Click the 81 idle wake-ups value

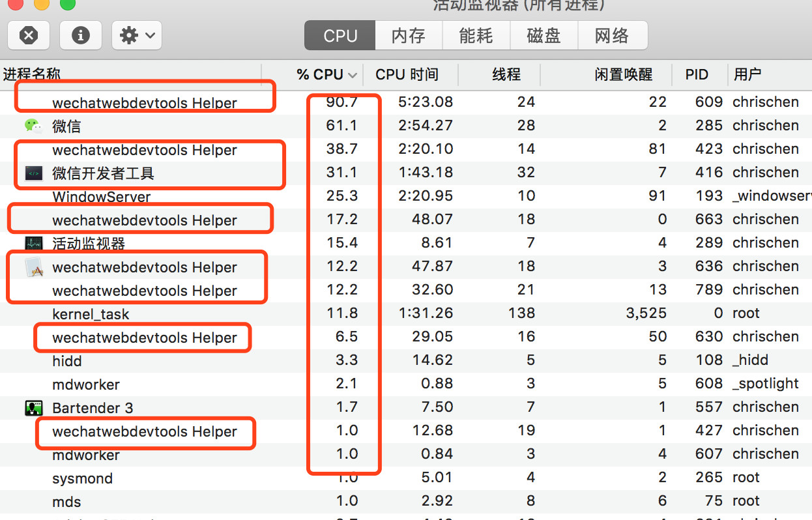(x=658, y=149)
